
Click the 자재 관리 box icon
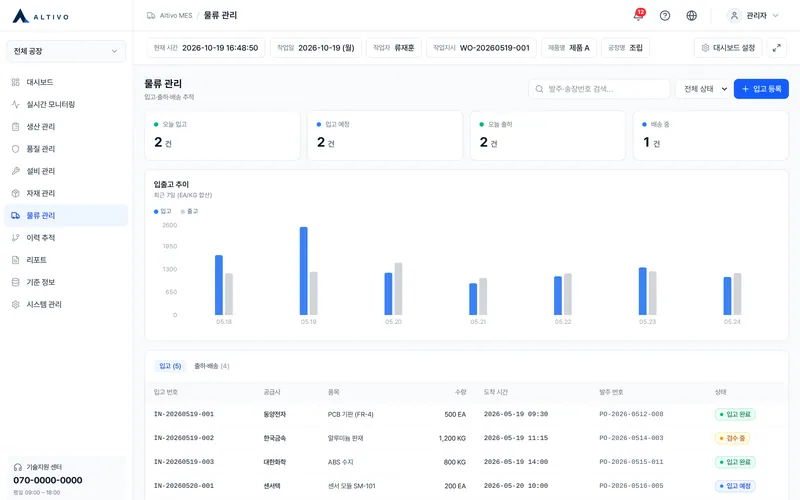[16, 193]
